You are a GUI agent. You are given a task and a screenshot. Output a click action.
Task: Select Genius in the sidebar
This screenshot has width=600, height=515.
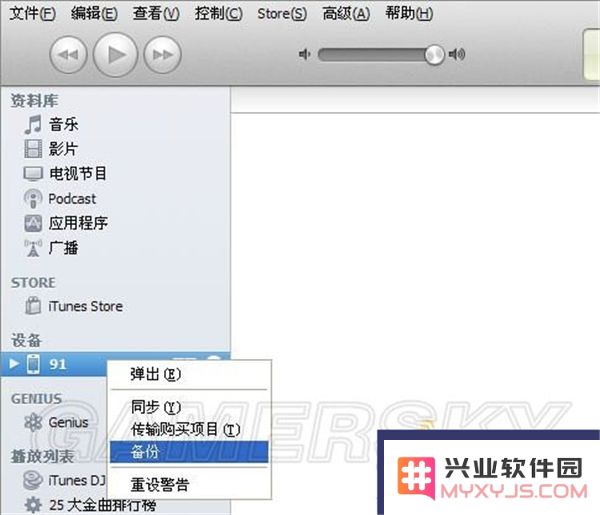[68, 422]
